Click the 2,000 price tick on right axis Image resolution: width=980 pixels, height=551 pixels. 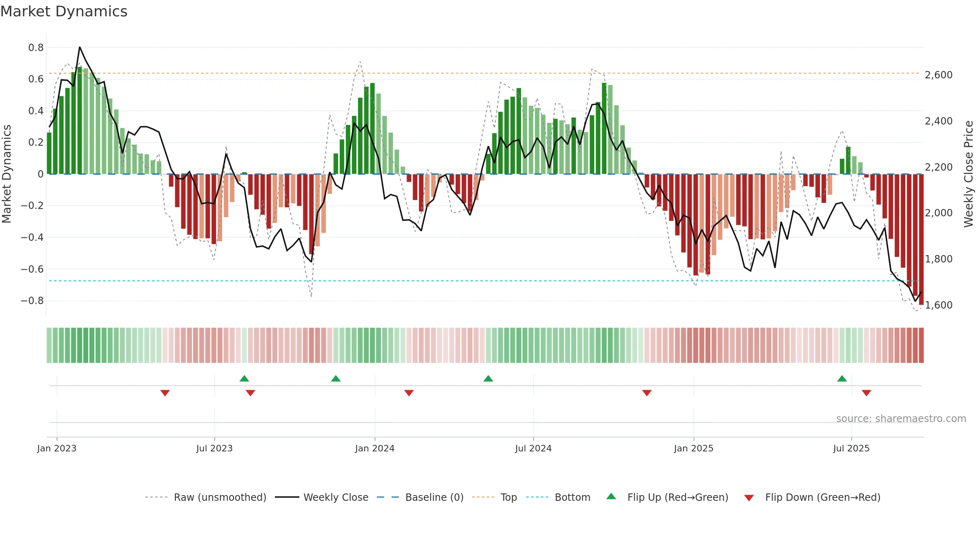click(x=939, y=213)
